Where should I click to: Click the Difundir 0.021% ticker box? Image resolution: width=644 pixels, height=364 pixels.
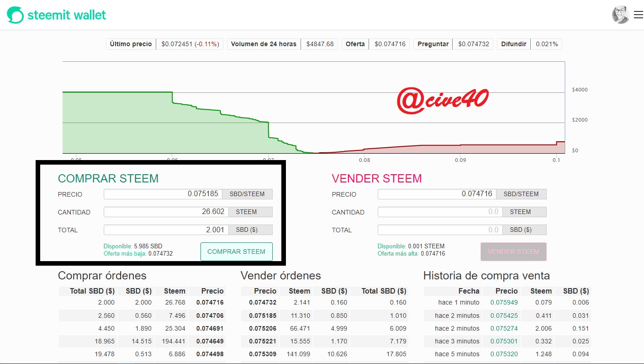point(529,44)
